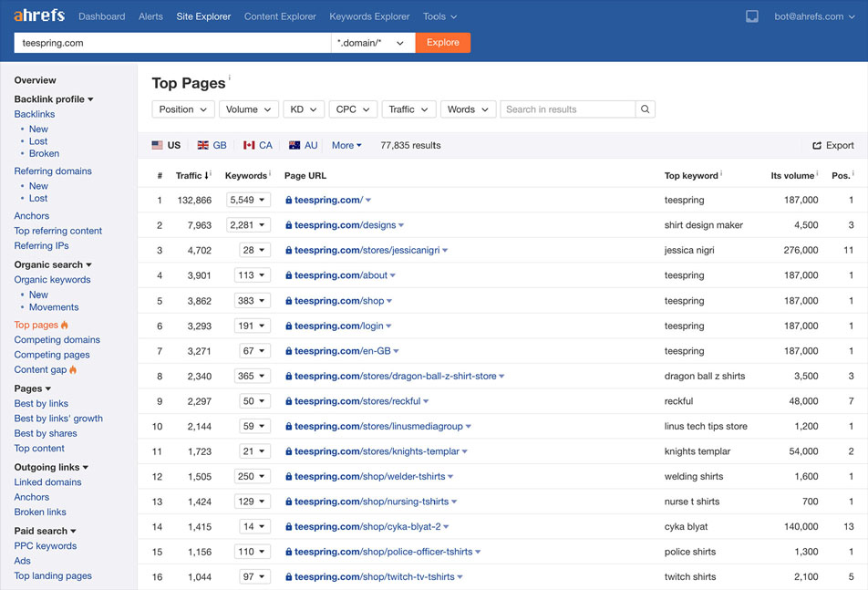The height and width of the screenshot is (590, 868).
Task: Switch to Content Explorer
Action: [x=280, y=16]
